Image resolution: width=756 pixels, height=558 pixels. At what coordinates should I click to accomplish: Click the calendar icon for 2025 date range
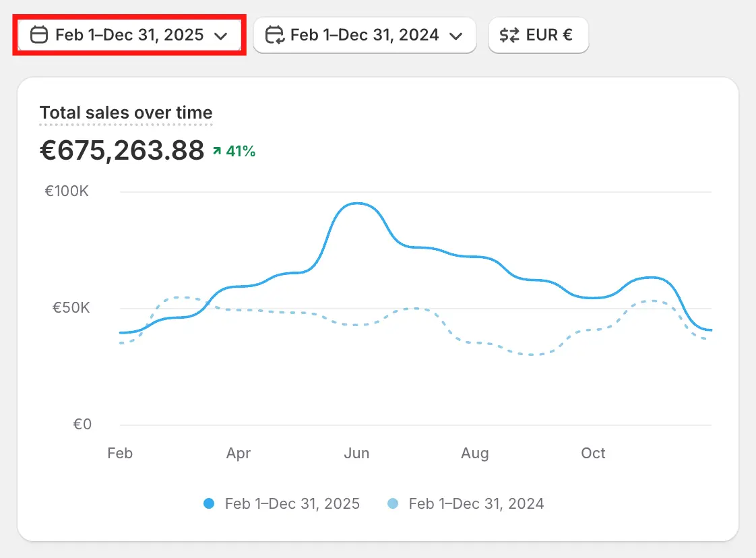pos(40,35)
